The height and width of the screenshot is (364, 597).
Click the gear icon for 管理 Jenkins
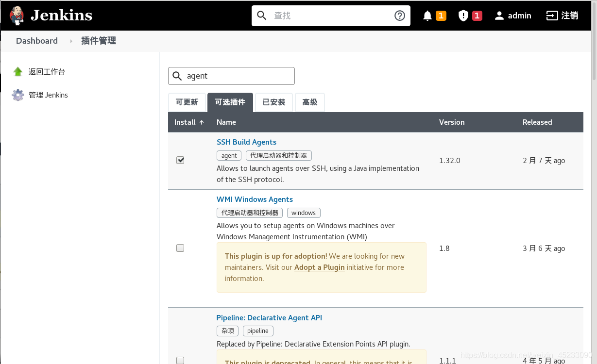point(18,95)
